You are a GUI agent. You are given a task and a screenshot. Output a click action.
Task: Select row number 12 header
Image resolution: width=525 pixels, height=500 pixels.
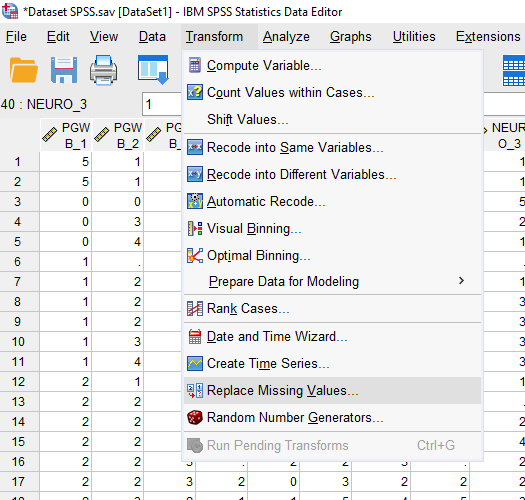(19, 381)
